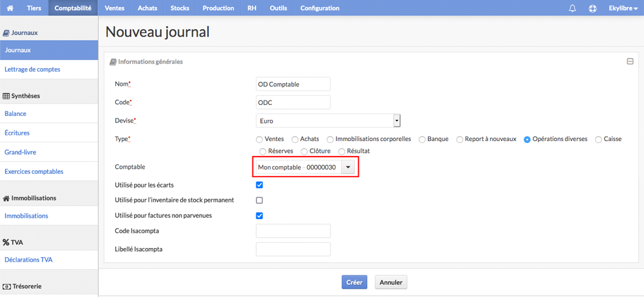Open the Grand-livre link
The height and width of the screenshot is (297, 644).
point(20,152)
